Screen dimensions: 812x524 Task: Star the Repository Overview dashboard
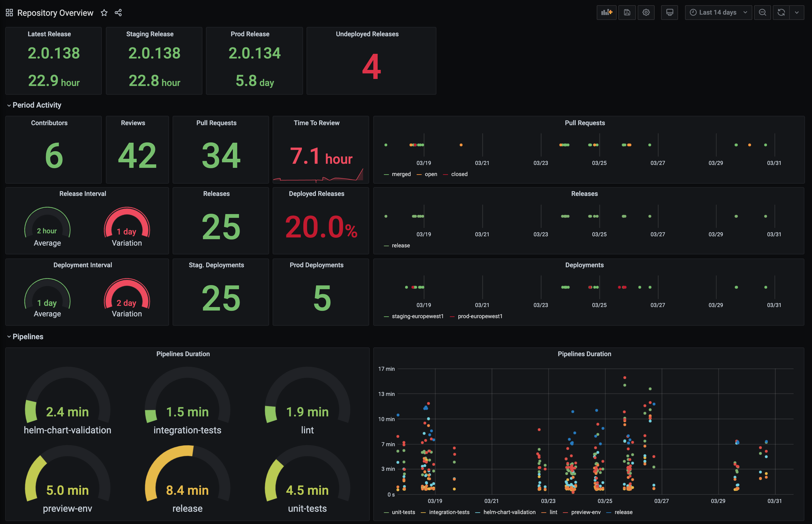pos(104,13)
